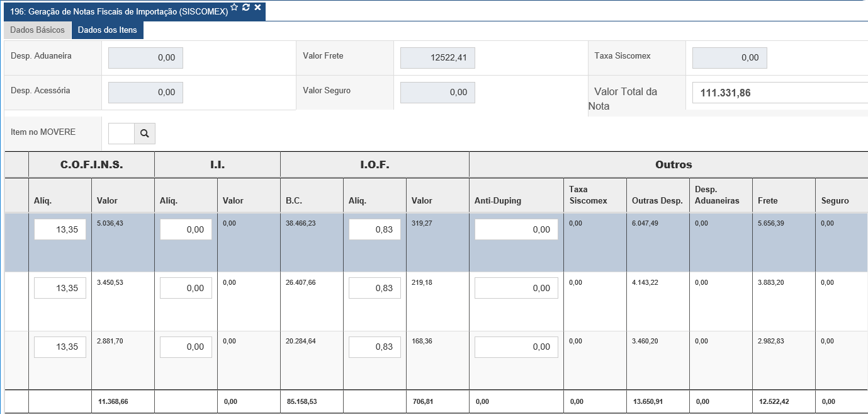Click the Valor Seguro value field
Viewport: 868px width, 414px height.
click(x=438, y=93)
